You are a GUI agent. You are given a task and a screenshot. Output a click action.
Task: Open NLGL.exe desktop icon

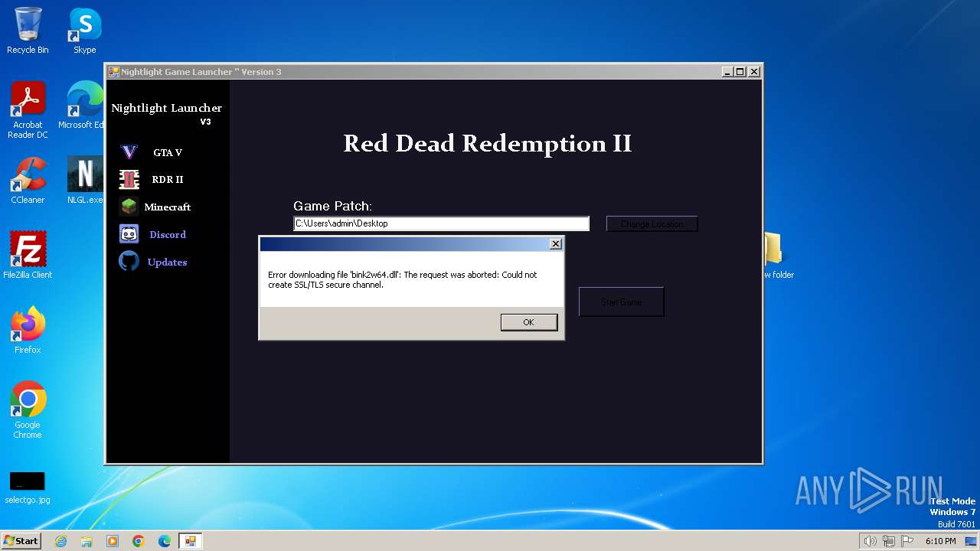click(x=84, y=181)
